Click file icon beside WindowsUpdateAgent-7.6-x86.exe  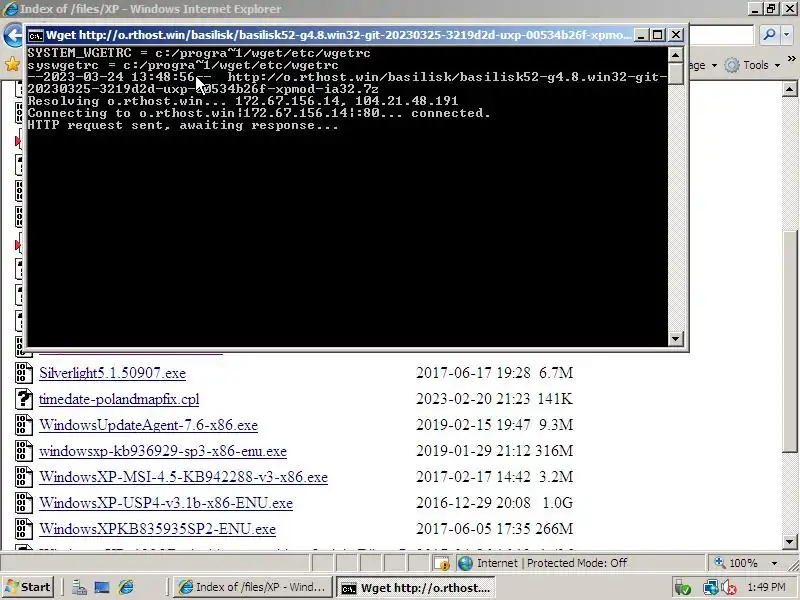23,425
